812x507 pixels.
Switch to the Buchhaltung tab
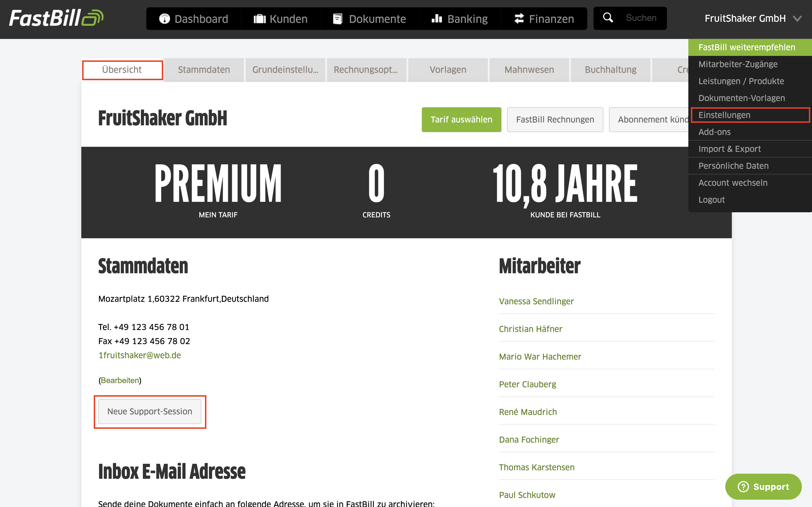tap(610, 70)
